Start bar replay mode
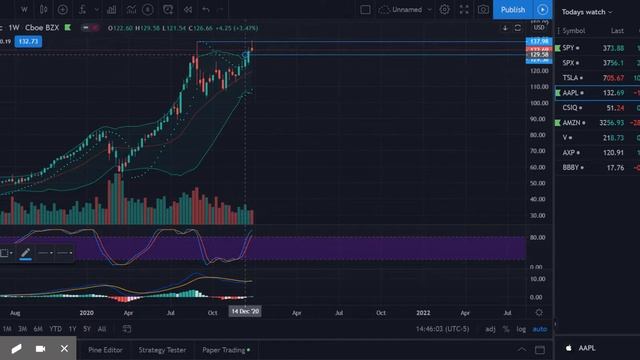The height and width of the screenshot is (360, 640). tap(188, 9)
